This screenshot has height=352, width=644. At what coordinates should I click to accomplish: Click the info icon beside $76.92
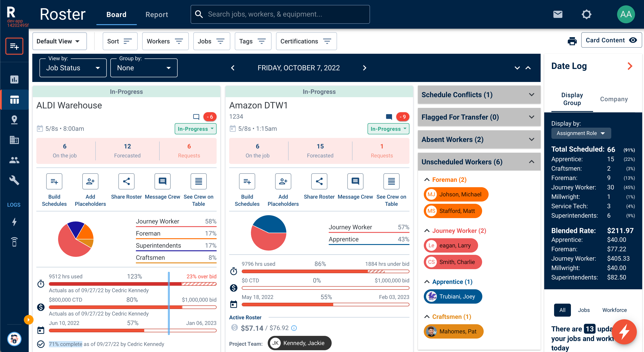tap(294, 328)
